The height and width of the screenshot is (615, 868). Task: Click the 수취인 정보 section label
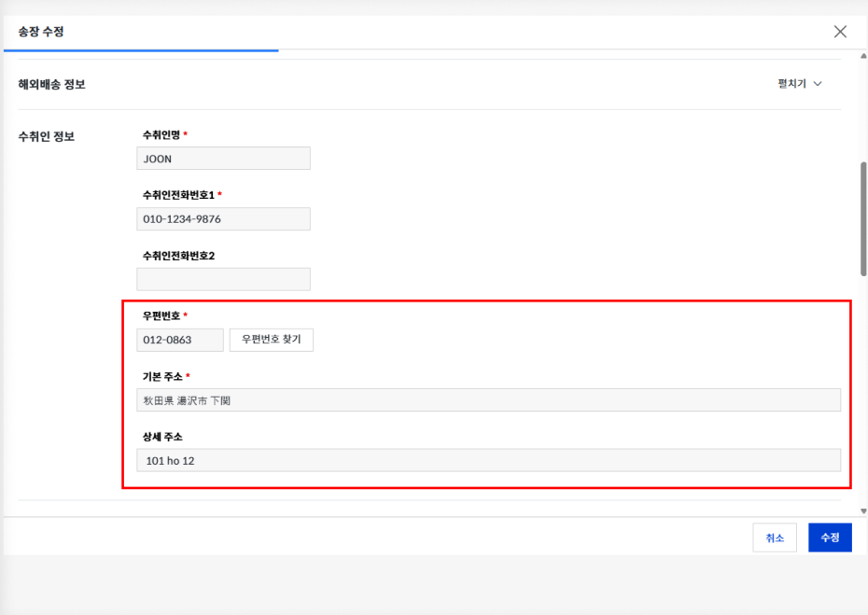click(x=47, y=136)
